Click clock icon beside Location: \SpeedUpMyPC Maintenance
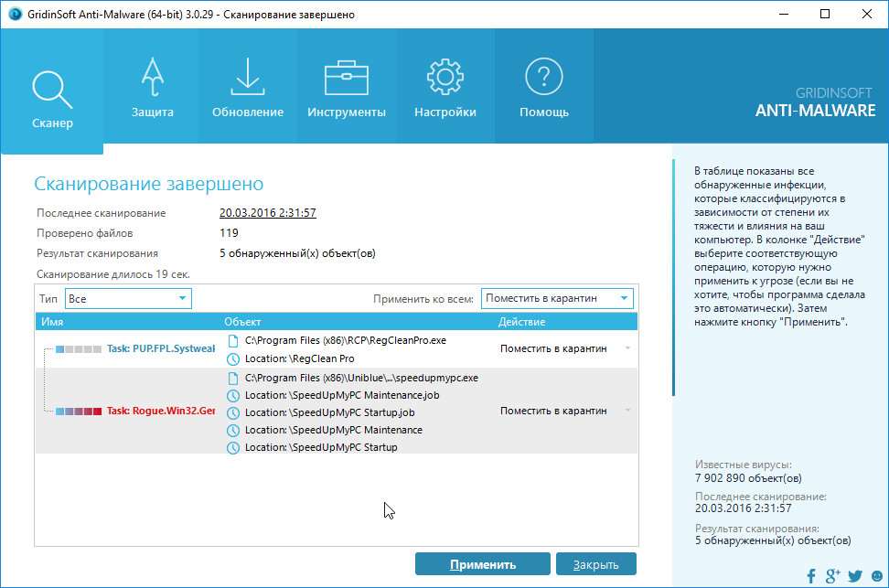 (232, 431)
